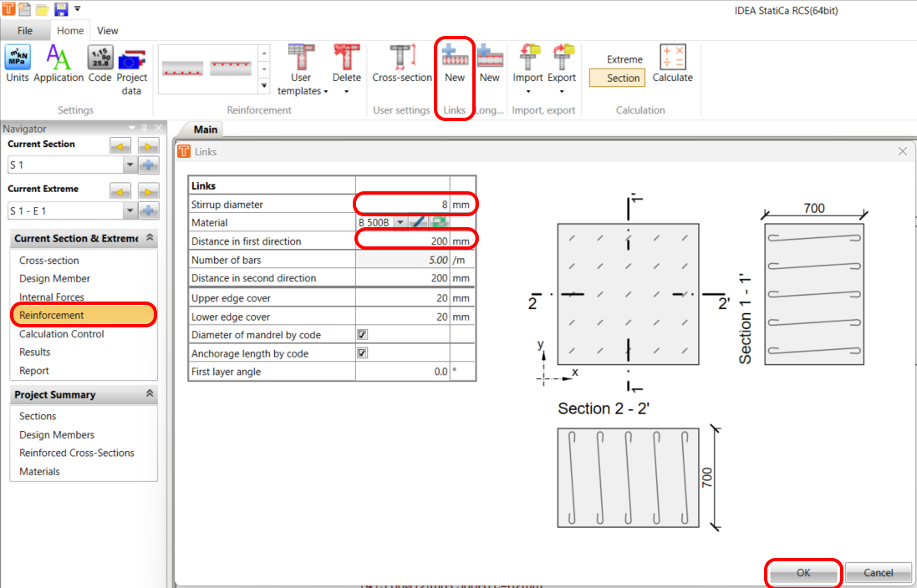917x588 pixels.
Task: Click the Stirrup diameter input field
Action: [x=403, y=205]
